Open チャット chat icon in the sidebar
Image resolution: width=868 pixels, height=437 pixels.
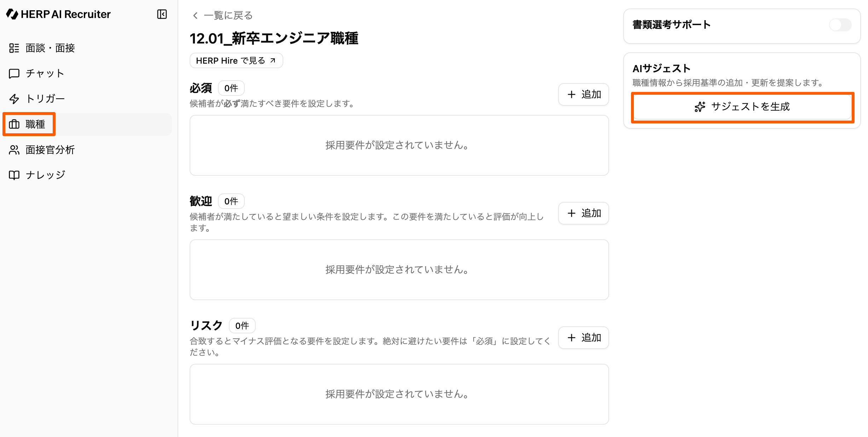(14, 74)
